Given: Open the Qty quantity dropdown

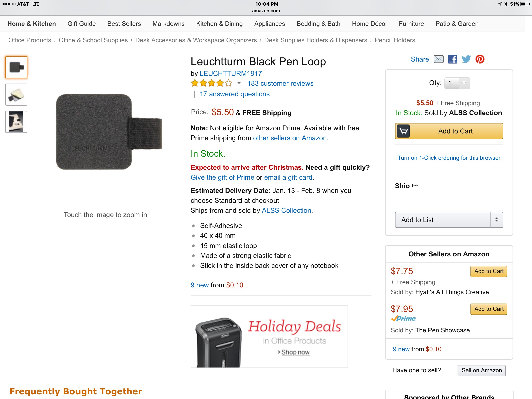Looking at the screenshot, I should (457, 83).
